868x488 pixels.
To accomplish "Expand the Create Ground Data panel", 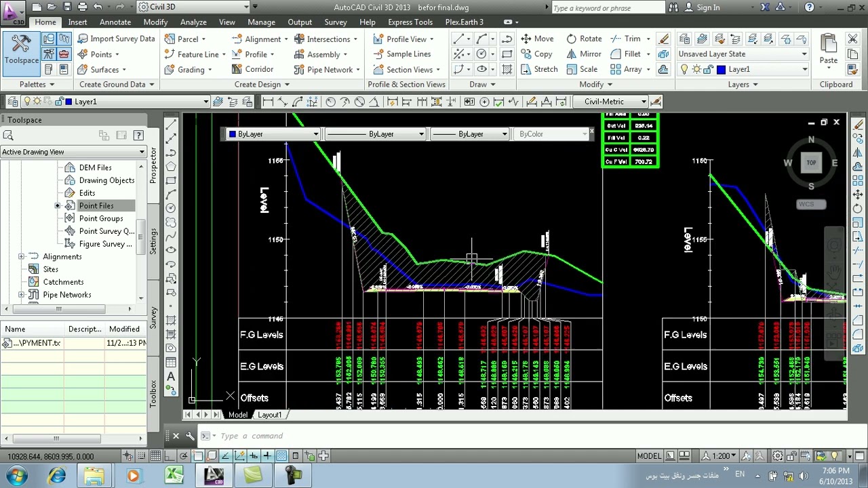I will 117,85.
